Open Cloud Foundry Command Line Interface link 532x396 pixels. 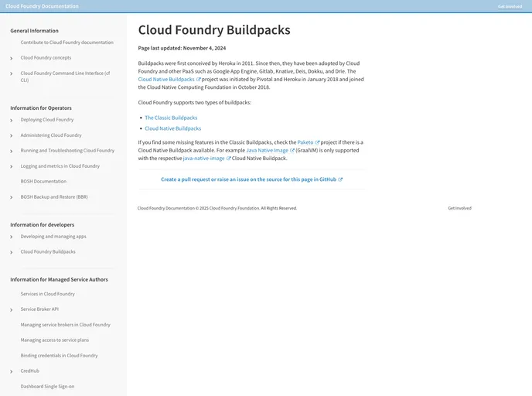coord(65,77)
